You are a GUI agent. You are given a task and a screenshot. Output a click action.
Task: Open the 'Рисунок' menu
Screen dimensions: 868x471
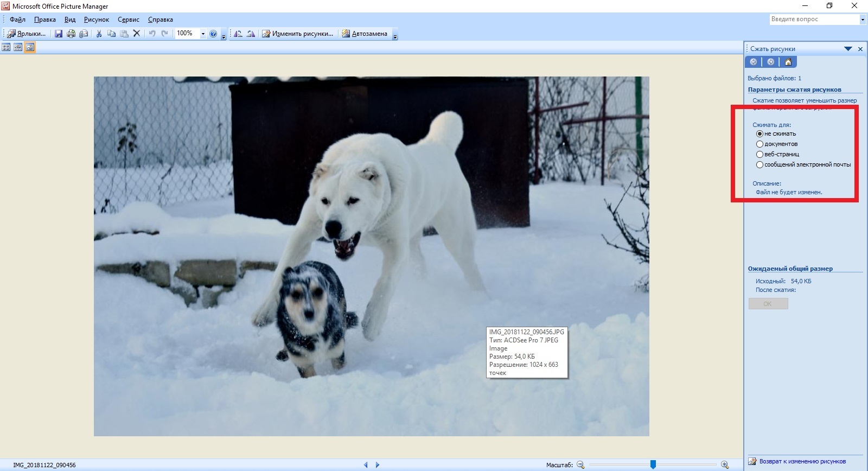96,20
